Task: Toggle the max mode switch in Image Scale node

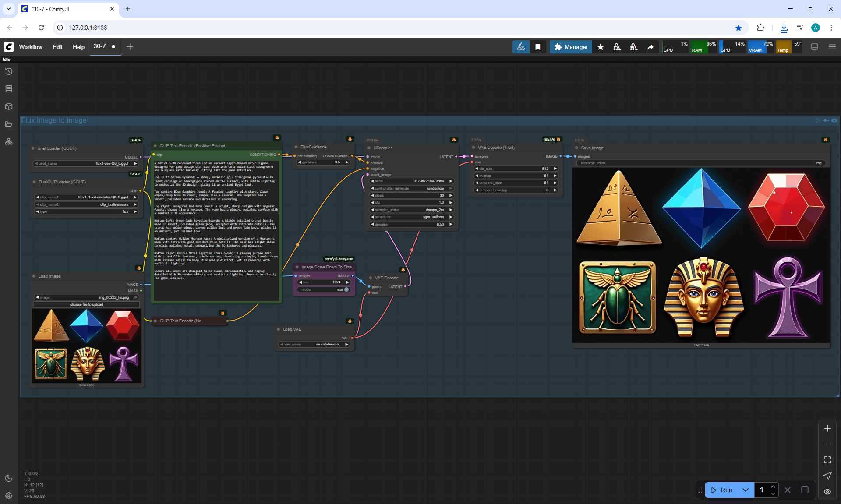Action: 346,289
